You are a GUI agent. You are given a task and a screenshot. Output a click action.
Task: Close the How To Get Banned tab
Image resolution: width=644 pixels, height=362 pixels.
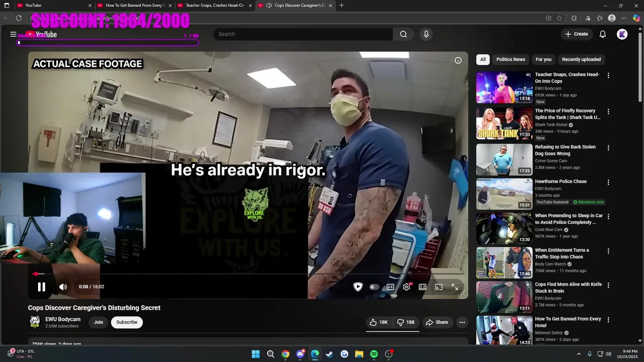[170, 6]
